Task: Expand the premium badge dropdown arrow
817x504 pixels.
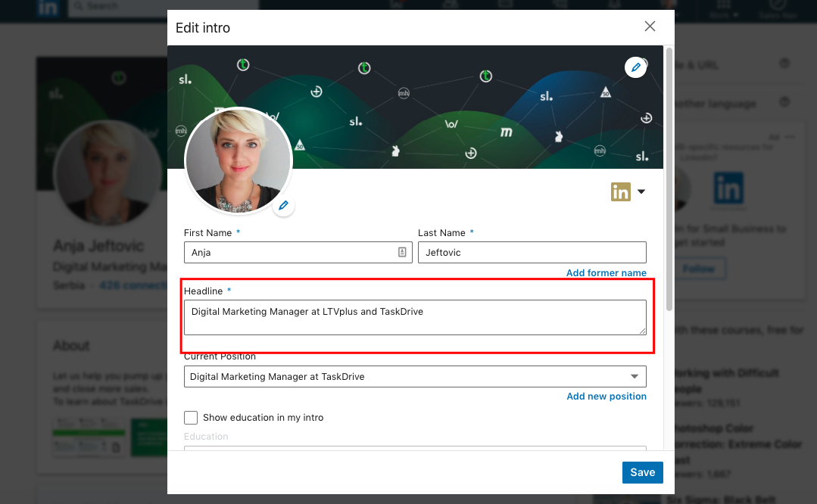Action: (641, 191)
